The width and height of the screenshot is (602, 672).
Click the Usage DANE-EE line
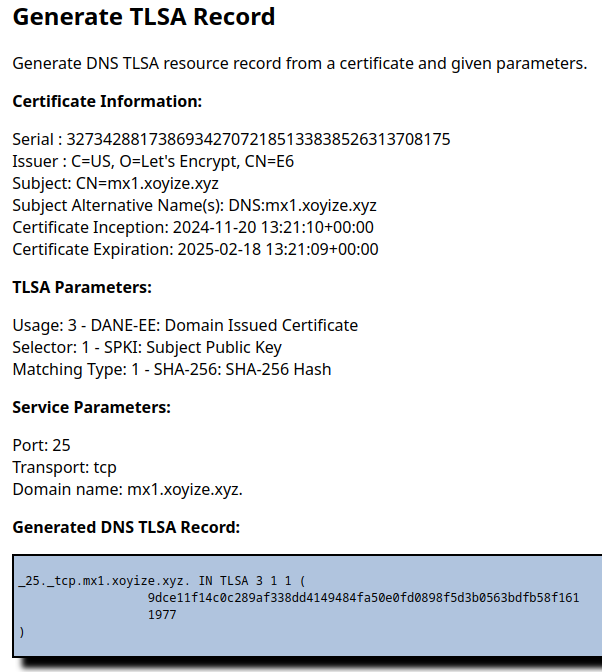pos(185,325)
